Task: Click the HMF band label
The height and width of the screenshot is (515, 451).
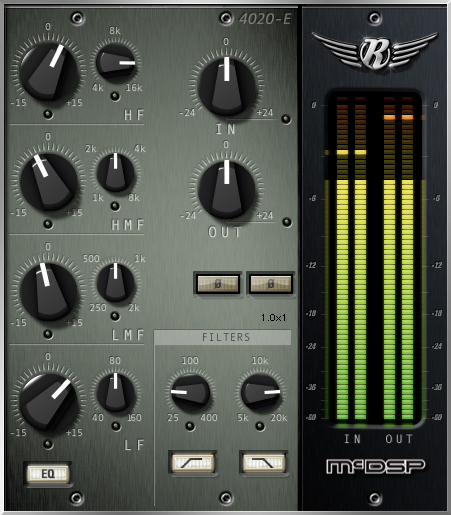Action: [128, 225]
